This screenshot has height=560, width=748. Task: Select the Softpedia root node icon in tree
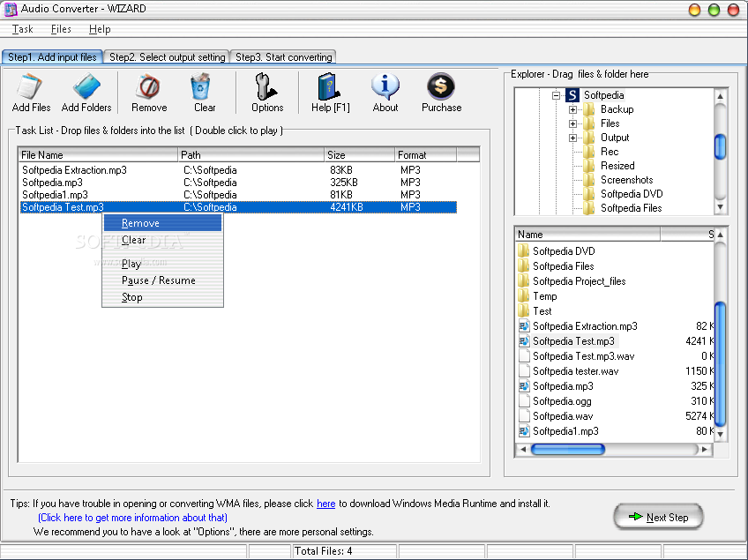coord(572,95)
